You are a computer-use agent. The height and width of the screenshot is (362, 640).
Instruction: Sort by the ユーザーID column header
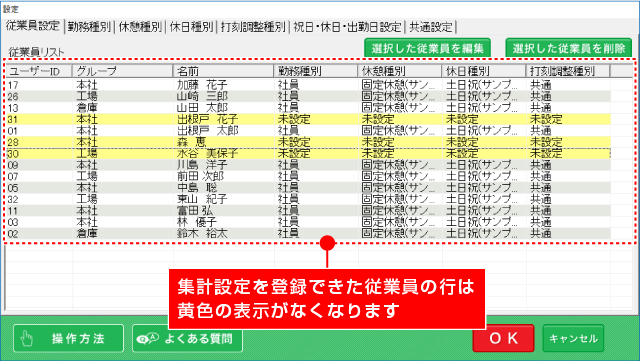[40, 71]
